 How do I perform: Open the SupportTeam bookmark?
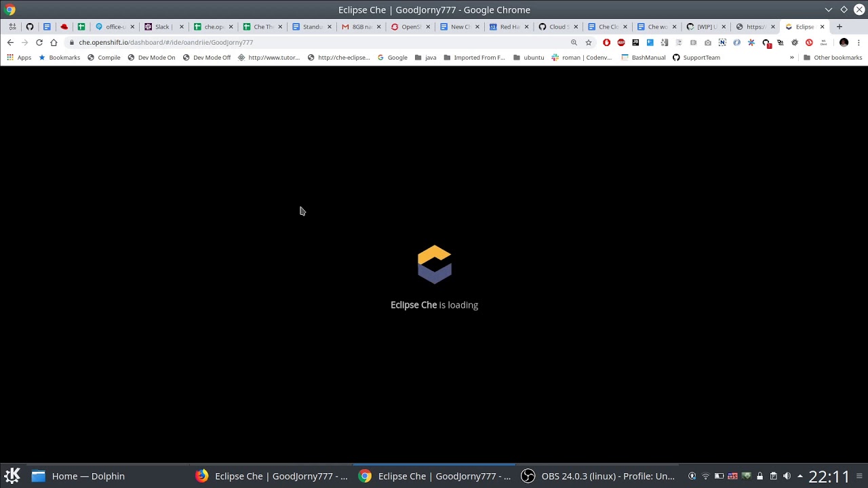[696, 58]
